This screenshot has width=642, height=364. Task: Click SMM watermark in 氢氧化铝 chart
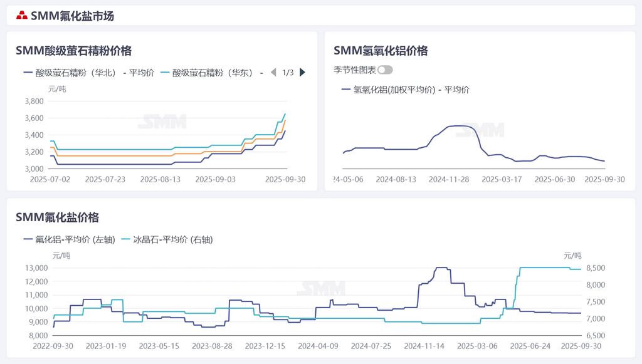pyautogui.click(x=480, y=130)
